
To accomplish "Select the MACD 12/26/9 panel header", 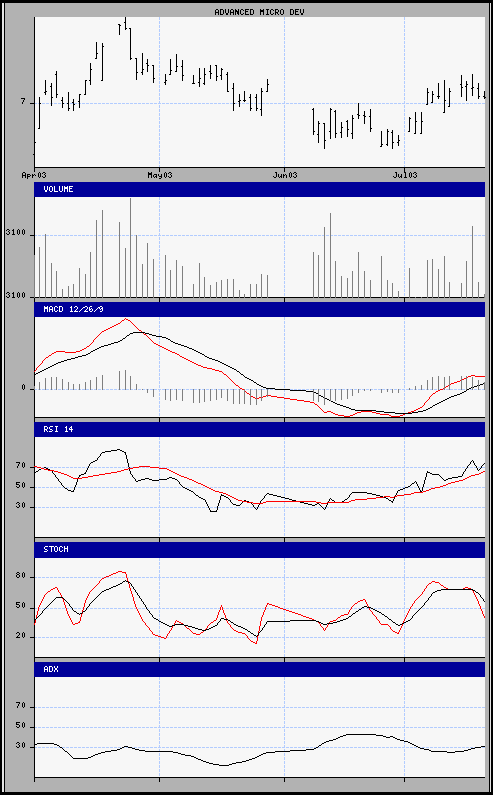I will [x=260, y=309].
